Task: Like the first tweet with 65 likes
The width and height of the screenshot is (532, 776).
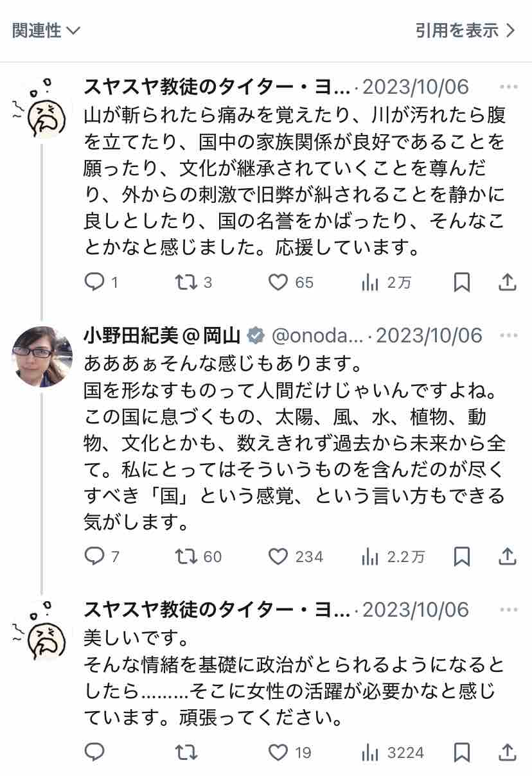Action: pyautogui.click(x=278, y=282)
